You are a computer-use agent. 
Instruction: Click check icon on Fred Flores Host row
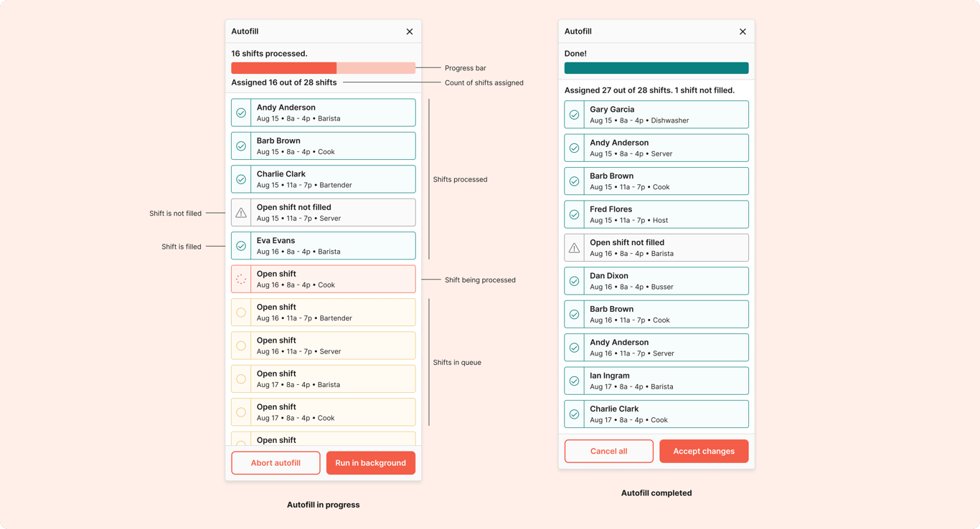[574, 214]
